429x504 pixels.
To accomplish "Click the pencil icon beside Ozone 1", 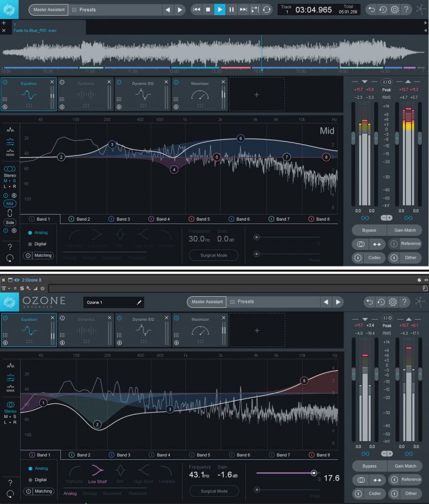I will coord(139,302).
